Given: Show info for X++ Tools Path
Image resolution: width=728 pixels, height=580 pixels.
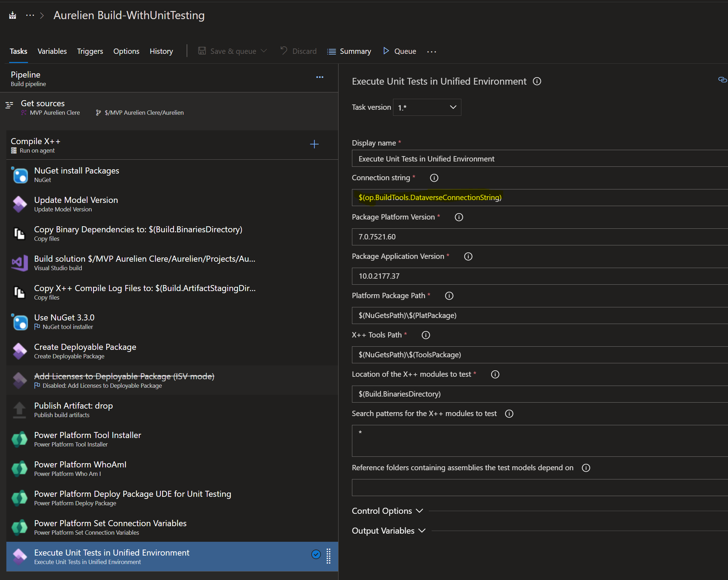Looking at the screenshot, I should click(x=426, y=335).
